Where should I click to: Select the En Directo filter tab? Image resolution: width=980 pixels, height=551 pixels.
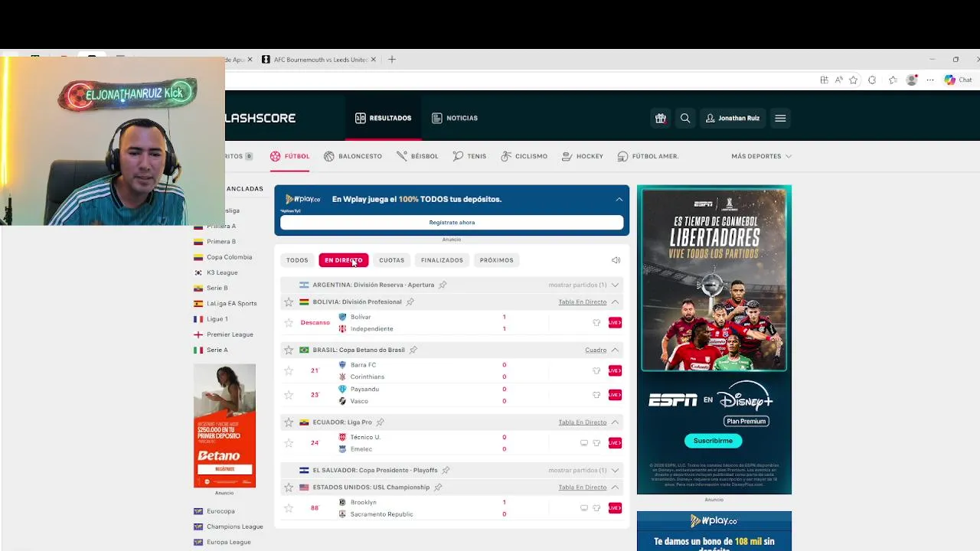(x=344, y=260)
